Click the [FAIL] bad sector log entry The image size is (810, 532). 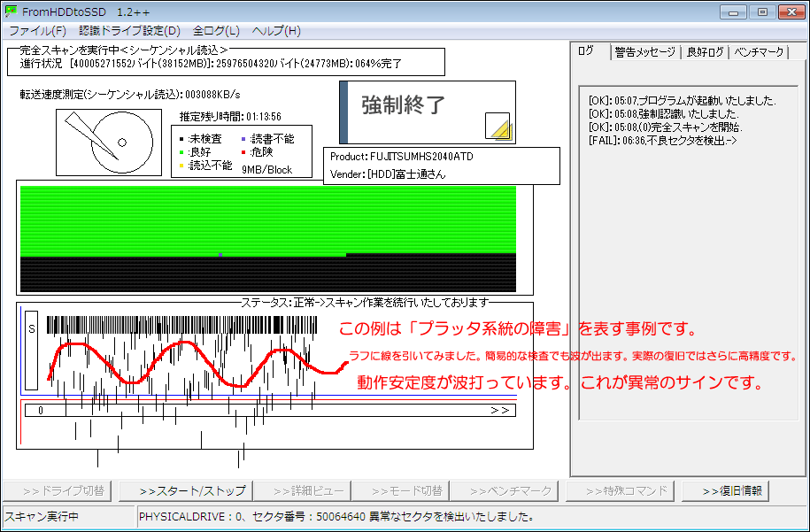tap(663, 141)
